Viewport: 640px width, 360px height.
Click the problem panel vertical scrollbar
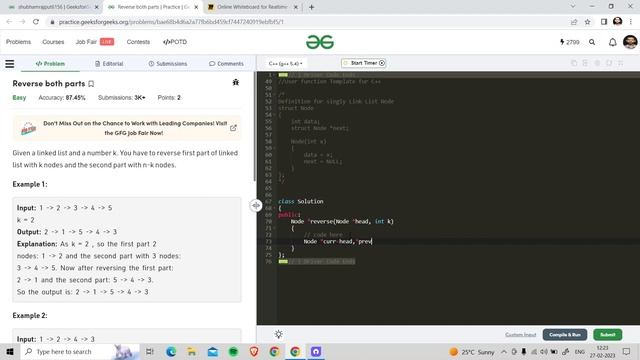(x=255, y=127)
